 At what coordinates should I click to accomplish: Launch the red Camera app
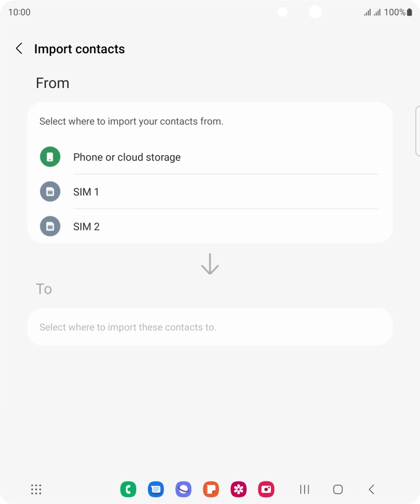(267, 489)
